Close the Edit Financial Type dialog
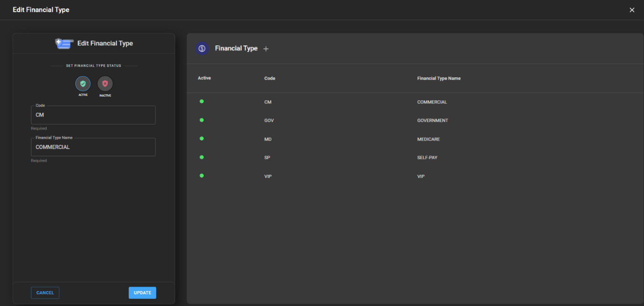This screenshot has width=644, height=306. [x=632, y=10]
